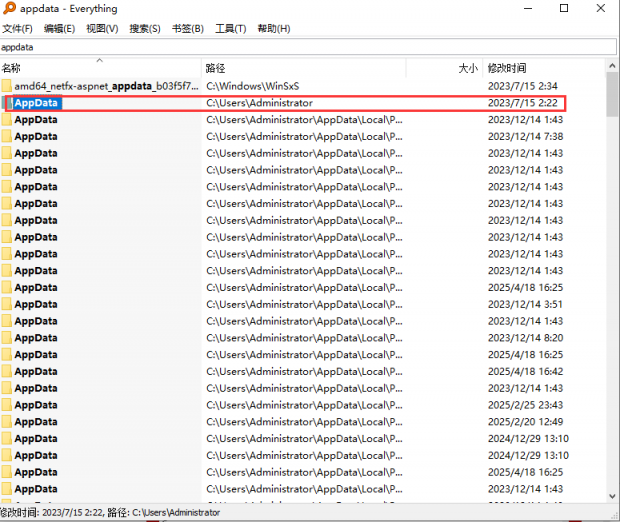This screenshot has width=620, height=522.
Task: Sort results by the 大小 column header
Action: pos(443,69)
